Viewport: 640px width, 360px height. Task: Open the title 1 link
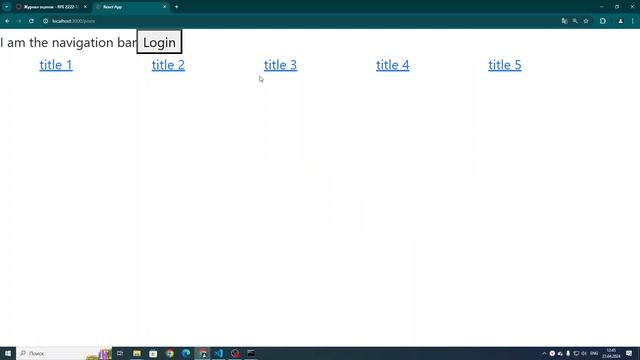(x=56, y=65)
